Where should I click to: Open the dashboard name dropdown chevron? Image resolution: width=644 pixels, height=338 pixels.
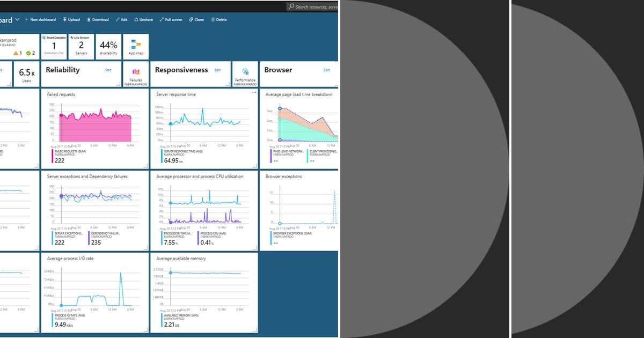[17, 19]
